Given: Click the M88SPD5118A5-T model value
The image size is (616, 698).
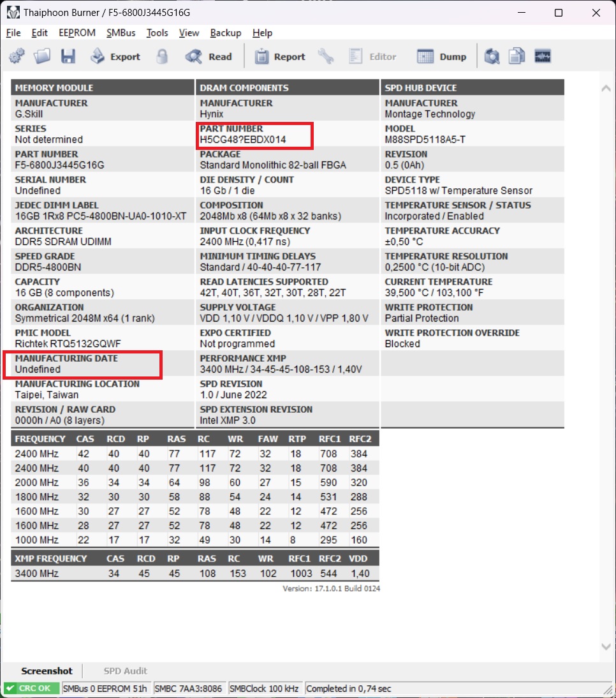Looking at the screenshot, I should [425, 140].
